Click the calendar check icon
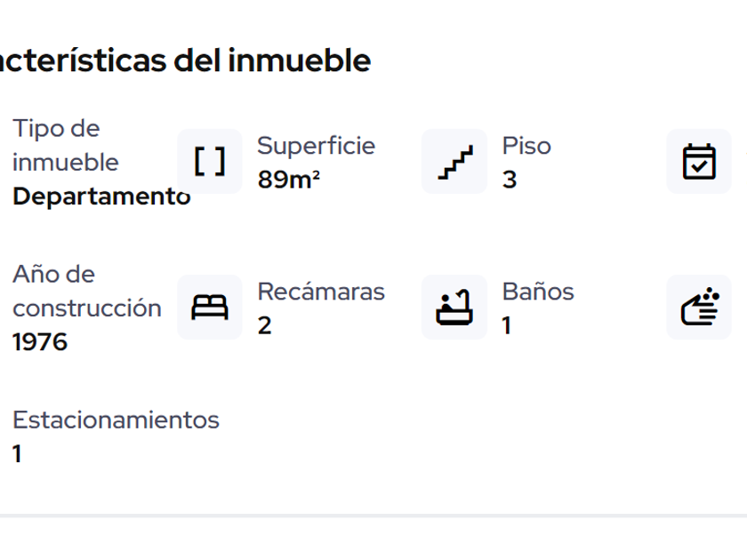747x560 pixels. 699,162
